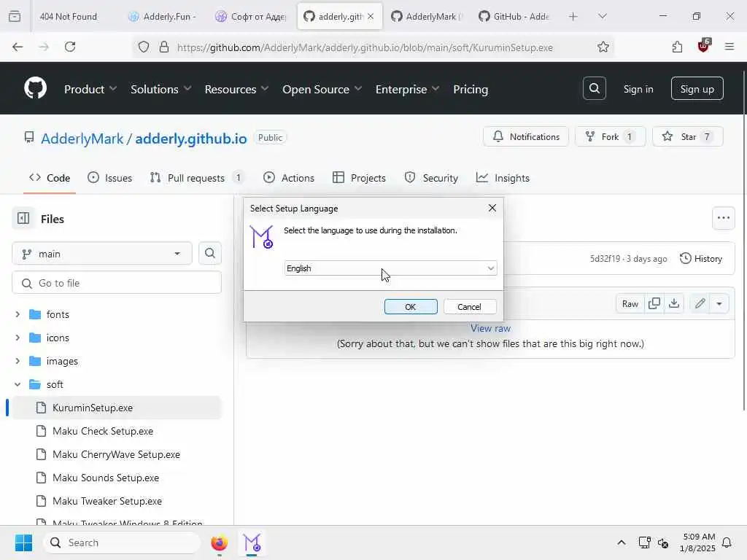Click Maku setup icon in taskbar
The width and height of the screenshot is (747, 560).
(252, 542)
